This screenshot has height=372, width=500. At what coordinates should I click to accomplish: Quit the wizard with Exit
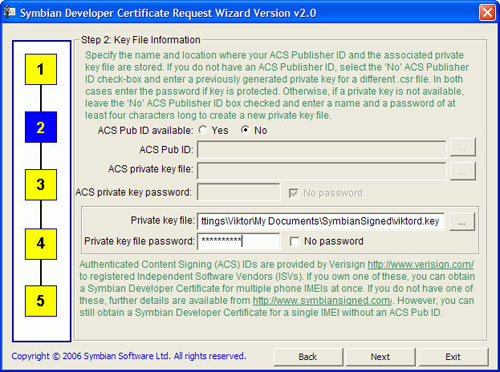453,357
